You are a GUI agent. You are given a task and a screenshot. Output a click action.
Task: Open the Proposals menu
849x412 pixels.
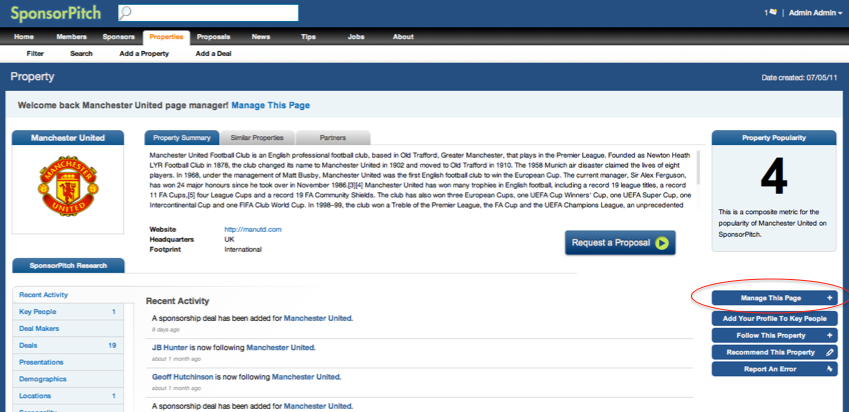[213, 37]
